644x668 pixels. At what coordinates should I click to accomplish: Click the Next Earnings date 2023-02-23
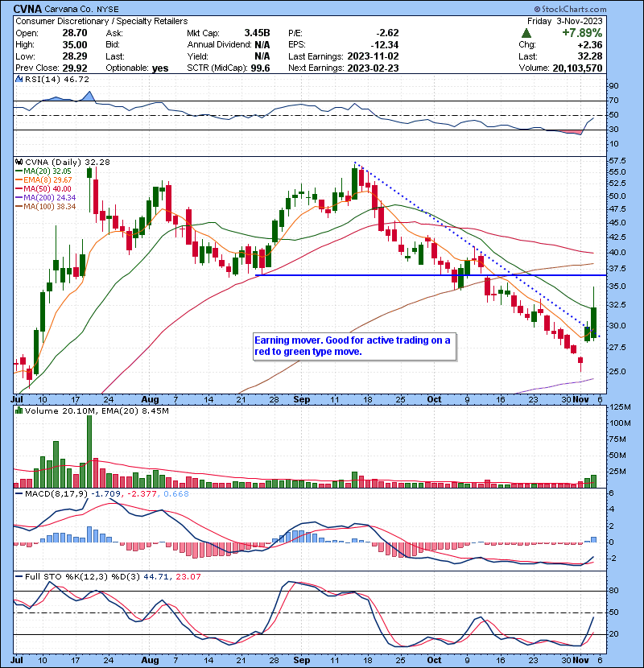[373, 68]
